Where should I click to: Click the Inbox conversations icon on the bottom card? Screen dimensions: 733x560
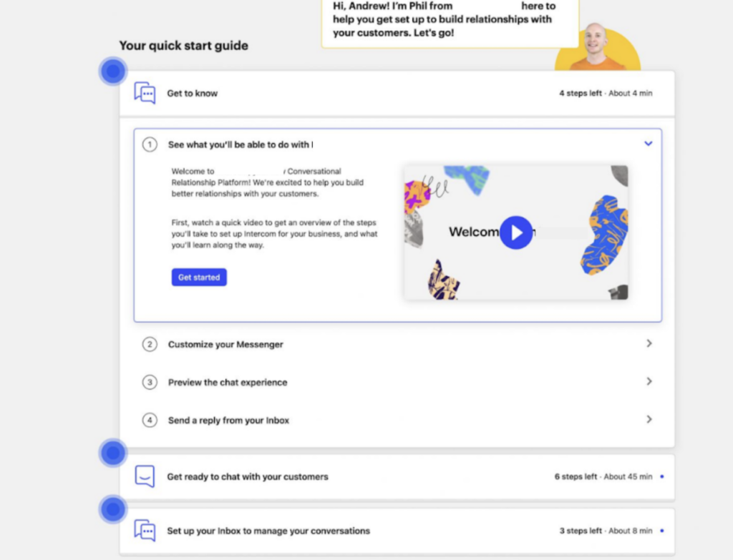coord(145,531)
